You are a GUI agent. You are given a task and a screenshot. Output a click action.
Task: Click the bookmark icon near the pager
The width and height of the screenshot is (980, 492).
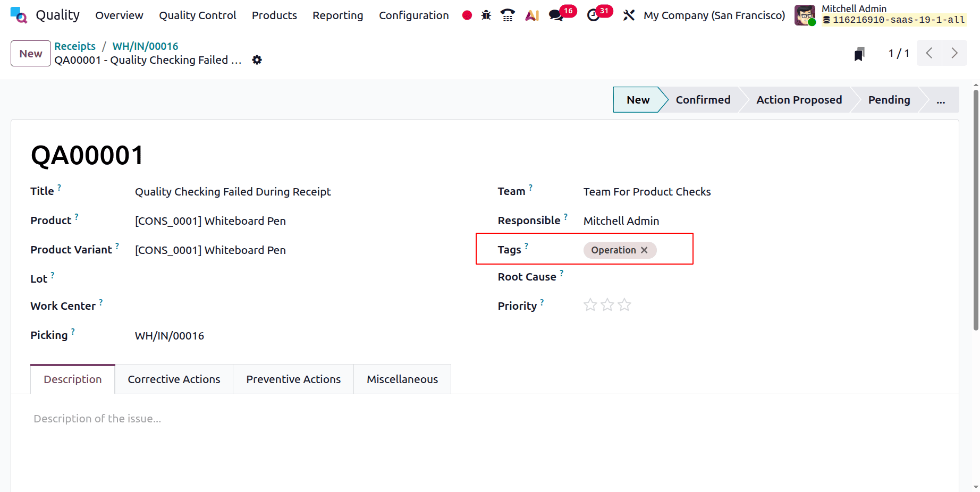(859, 54)
